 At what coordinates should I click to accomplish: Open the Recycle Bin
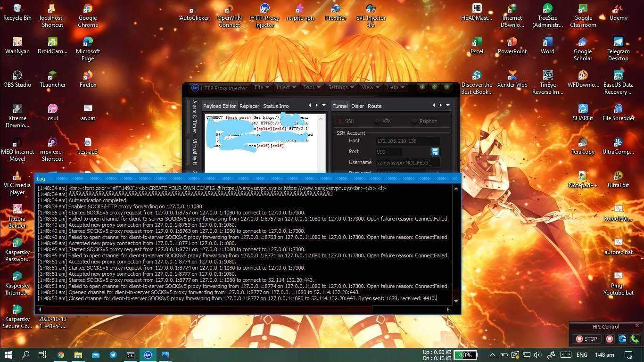(17, 12)
